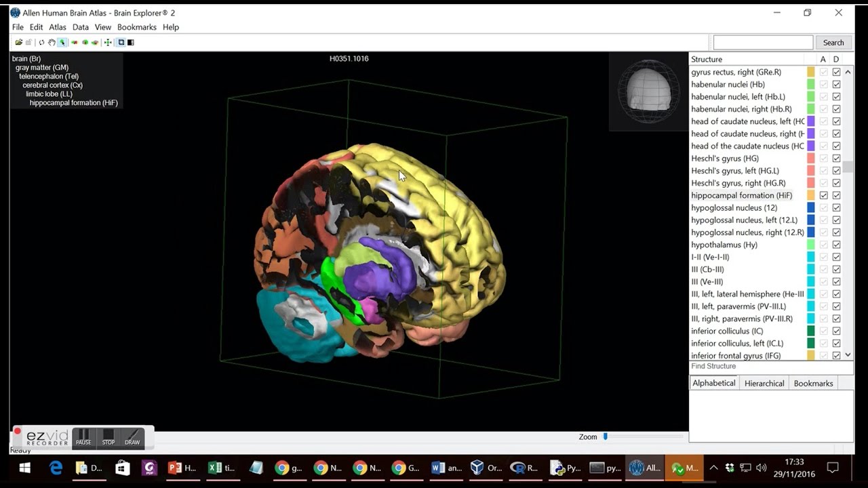Open Microsoft Edge from the taskbar

[56, 468]
